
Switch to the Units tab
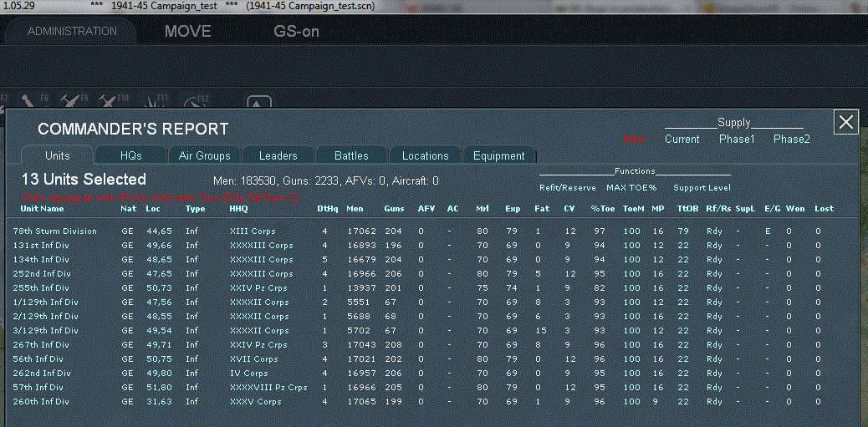(x=58, y=155)
